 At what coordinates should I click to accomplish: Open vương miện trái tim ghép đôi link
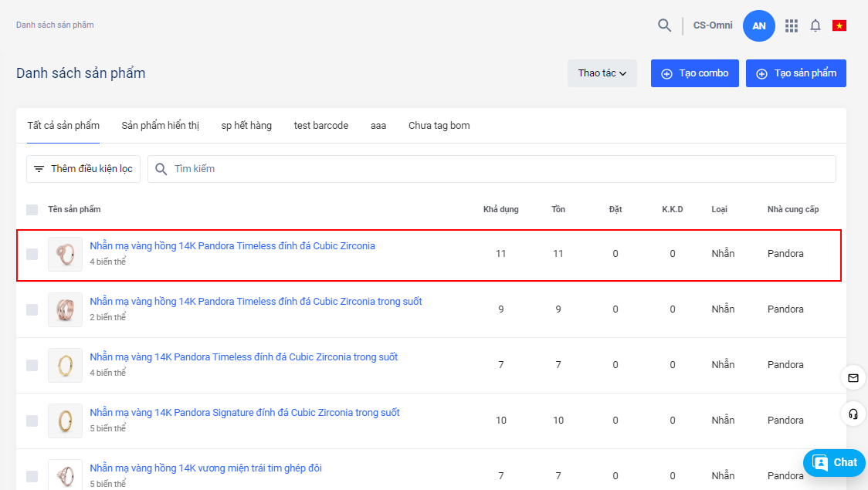click(x=206, y=468)
